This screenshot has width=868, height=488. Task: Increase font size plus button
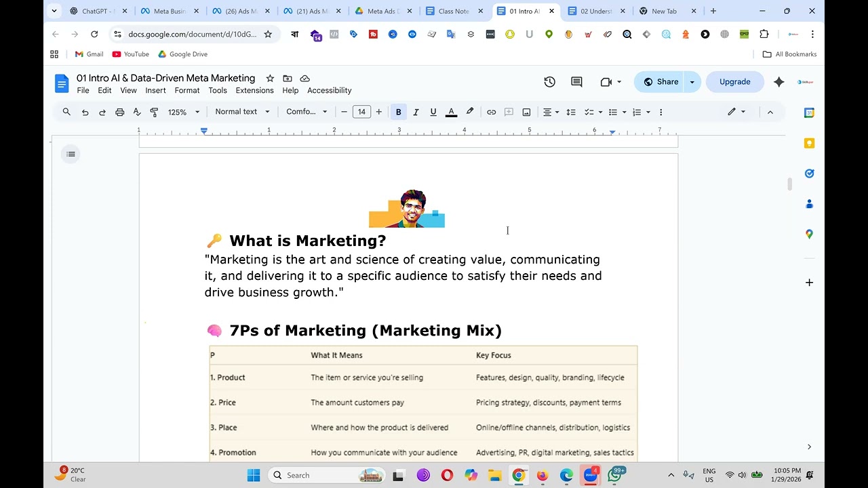coord(378,112)
